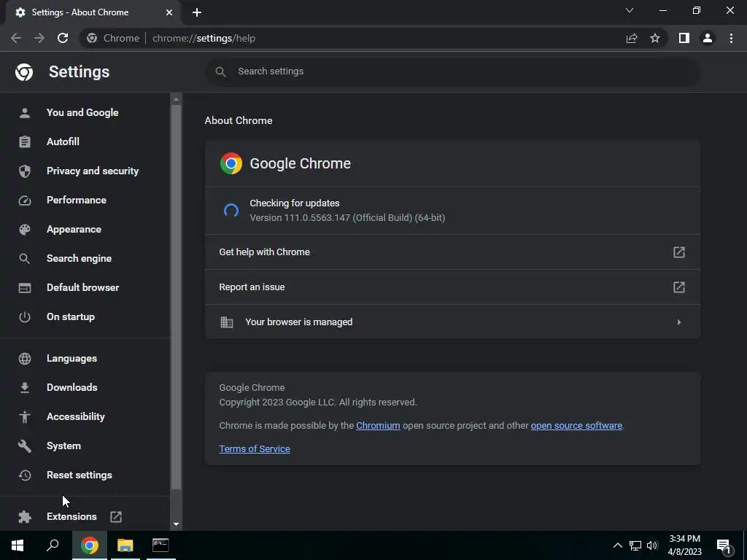The image size is (747, 560).
Task: Open Search engine settings
Action: click(79, 259)
